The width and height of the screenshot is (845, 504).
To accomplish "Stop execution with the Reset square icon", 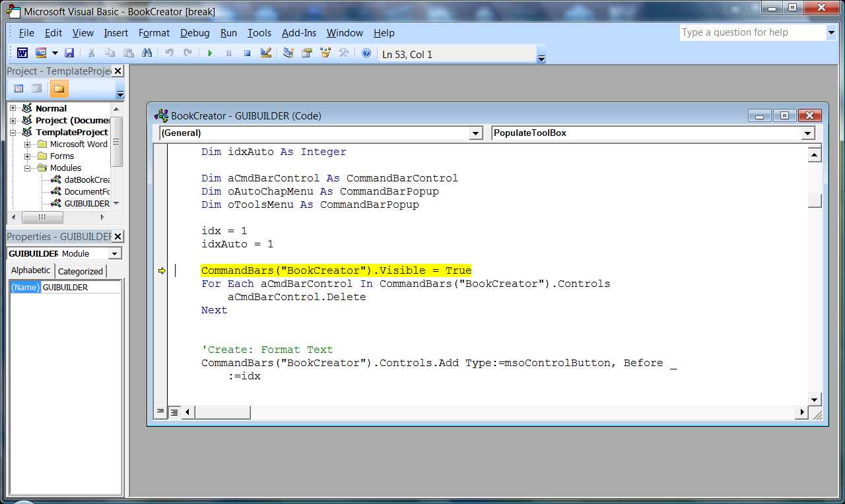I will [x=247, y=53].
